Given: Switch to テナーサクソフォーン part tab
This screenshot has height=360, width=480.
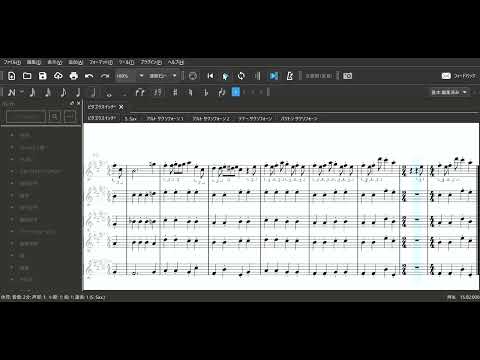Looking at the screenshot, I should [x=255, y=119].
